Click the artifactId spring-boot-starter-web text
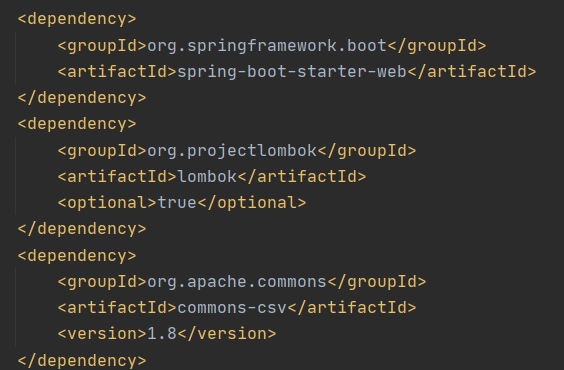The width and height of the screenshot is (564, 370). (x=292, y=72)
